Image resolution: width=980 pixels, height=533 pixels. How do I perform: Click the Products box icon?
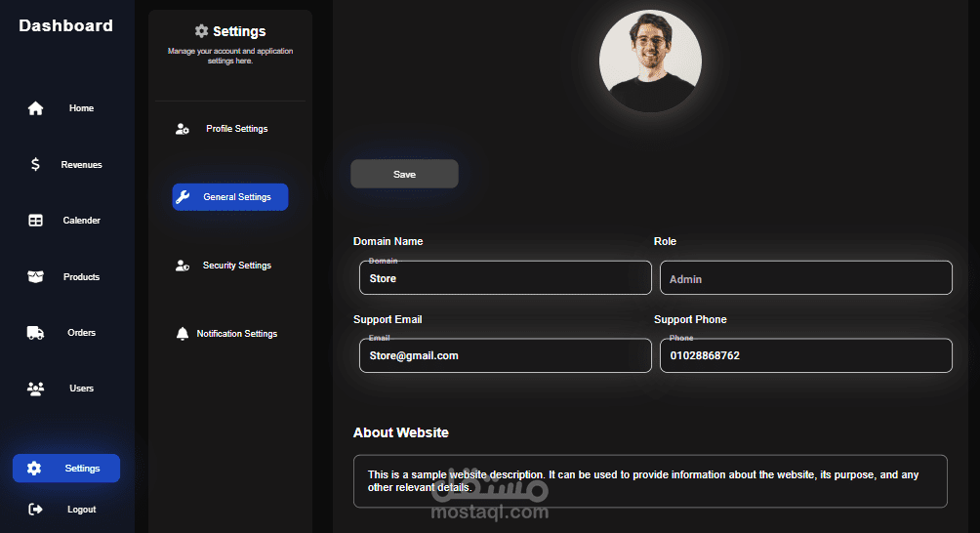(x=35, y=276)
